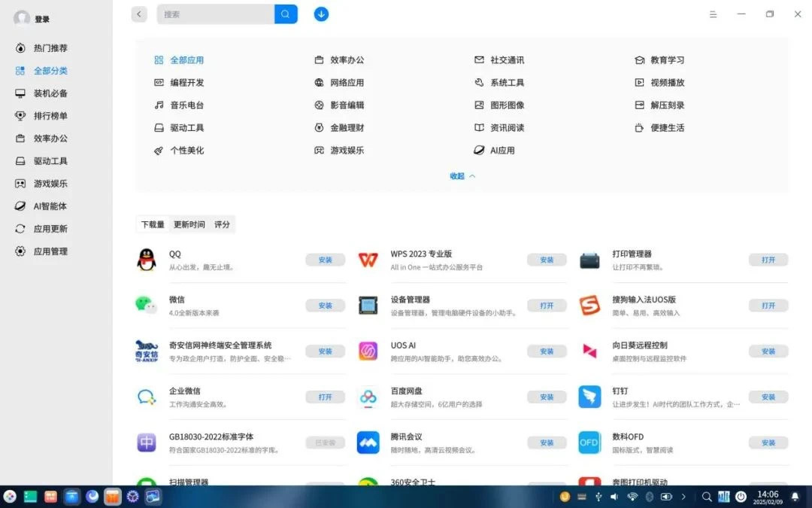This screenshot has height=508, width=812.
Task: Select the 解压刻录 category
Action: point(659,105)
